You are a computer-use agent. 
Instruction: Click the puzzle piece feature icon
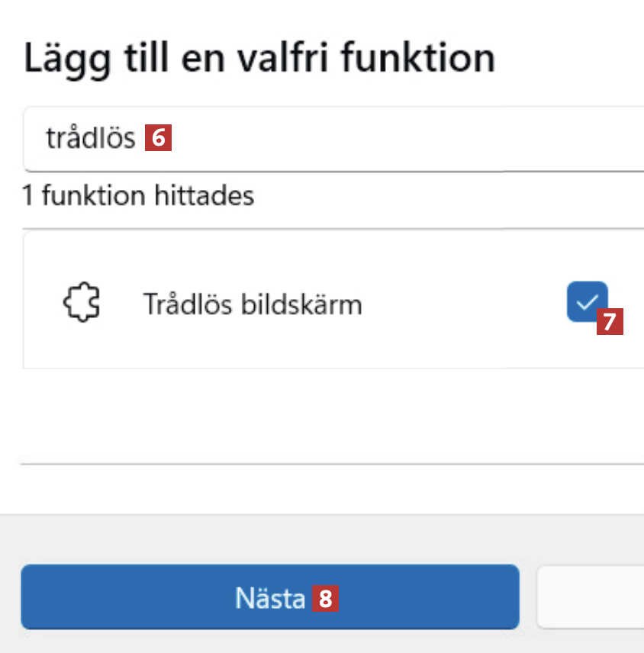click(81, 304)
